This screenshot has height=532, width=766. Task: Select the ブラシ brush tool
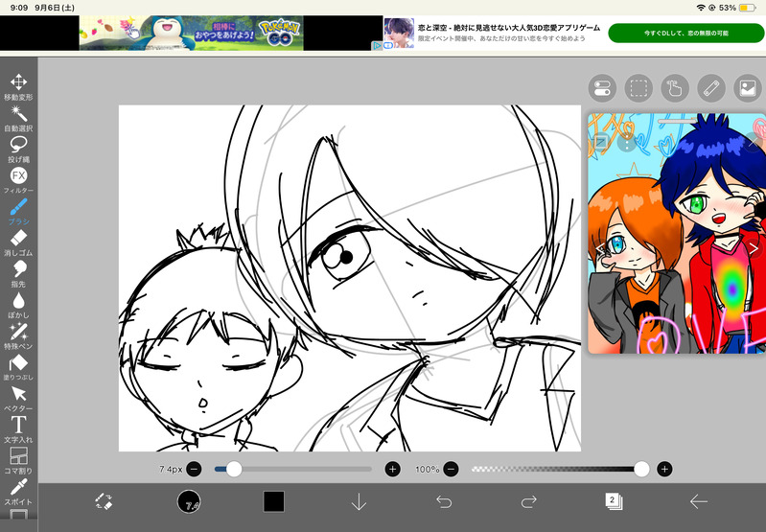pos(18,212)
